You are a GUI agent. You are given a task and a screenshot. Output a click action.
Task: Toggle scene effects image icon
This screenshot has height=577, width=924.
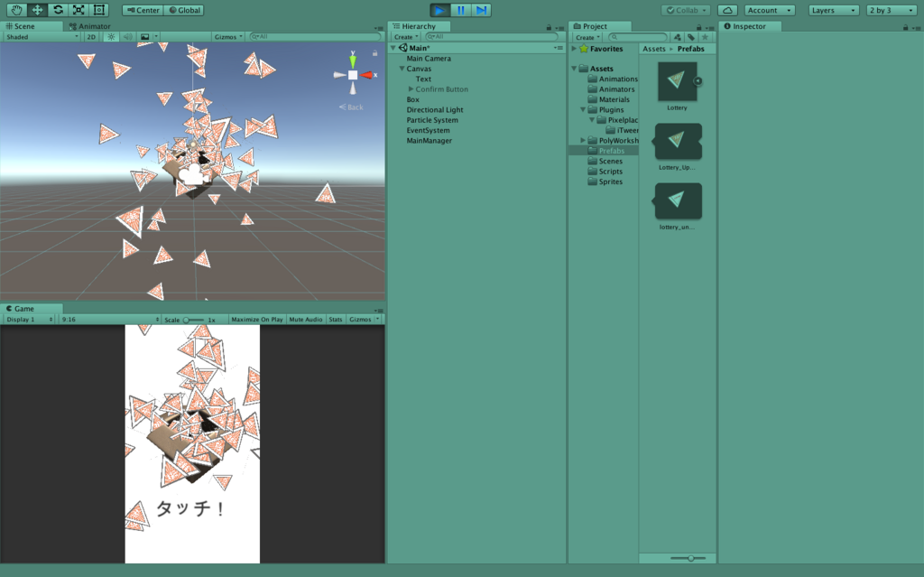(x=145, y=37)
